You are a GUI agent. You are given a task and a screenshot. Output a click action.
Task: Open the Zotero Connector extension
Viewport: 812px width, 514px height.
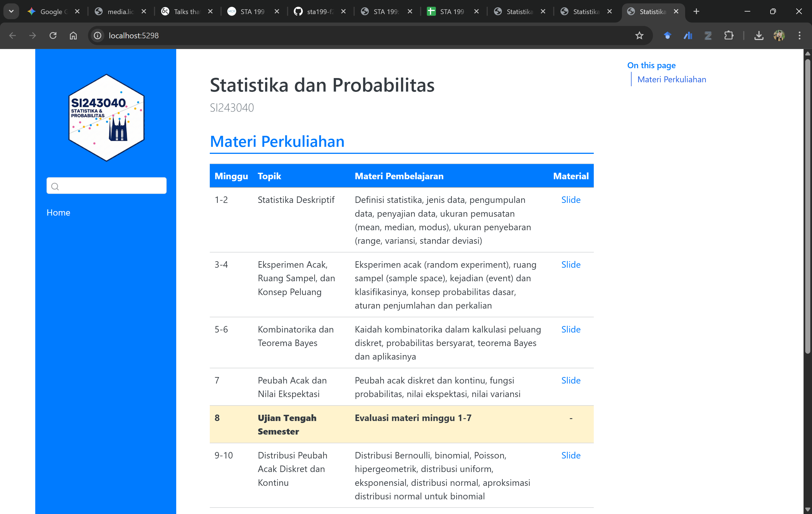(x=708, y=36)
